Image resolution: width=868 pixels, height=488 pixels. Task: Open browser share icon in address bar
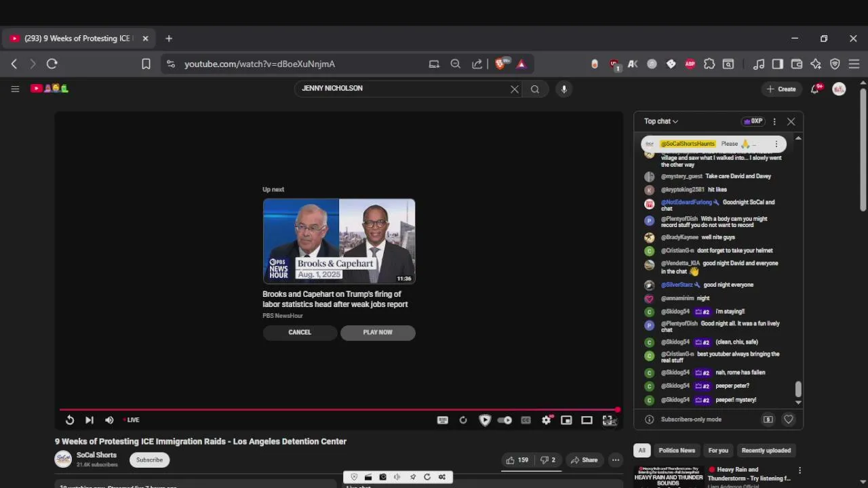pyautogui.click(x=477, y=64)
